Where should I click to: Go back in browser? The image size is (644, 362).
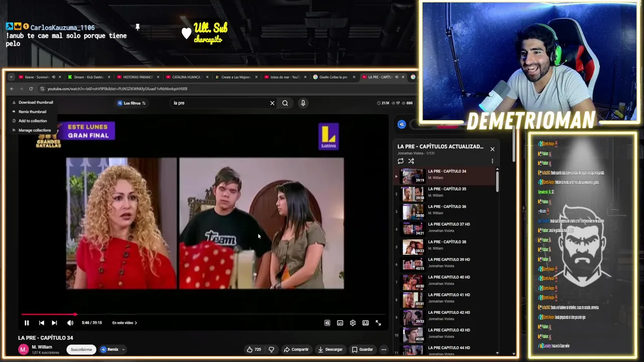[x=12, y=88]
